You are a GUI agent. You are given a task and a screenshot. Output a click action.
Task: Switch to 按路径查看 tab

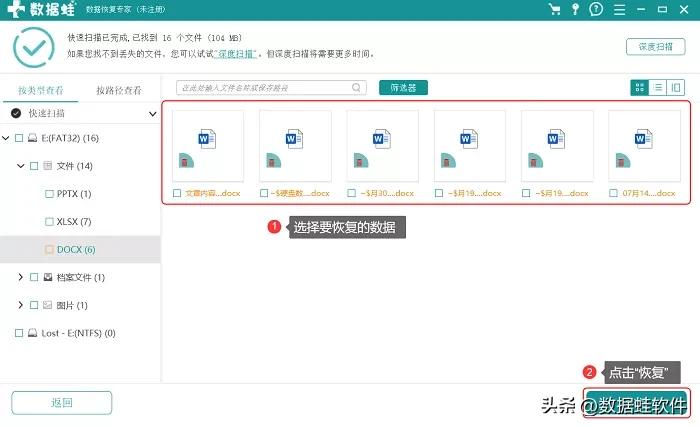119,89
